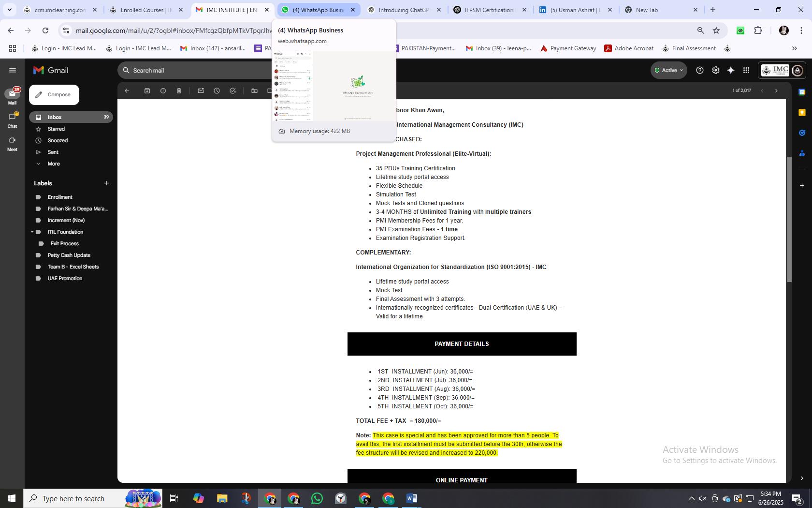Open Contacts side panel
This screenshot has width=812, height=508.
[x=802, y=153]
